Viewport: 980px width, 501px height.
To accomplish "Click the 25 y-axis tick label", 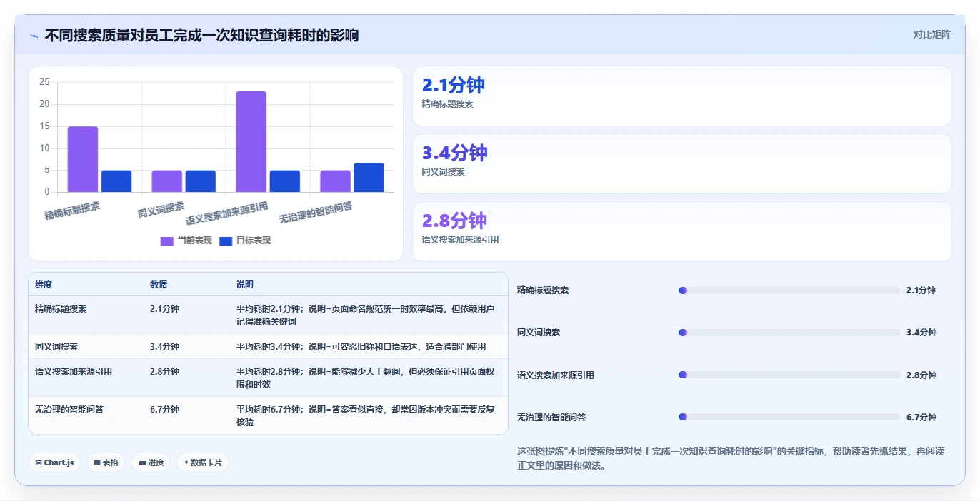I will tap(44, 82).
